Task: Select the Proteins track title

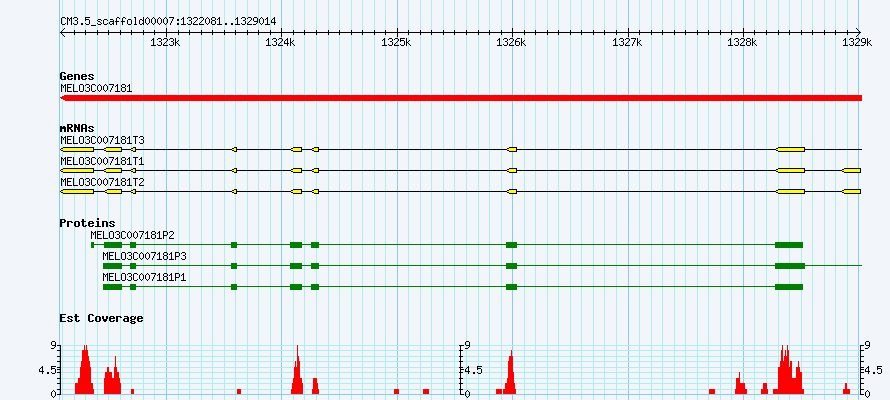Action: coord(87,224)
